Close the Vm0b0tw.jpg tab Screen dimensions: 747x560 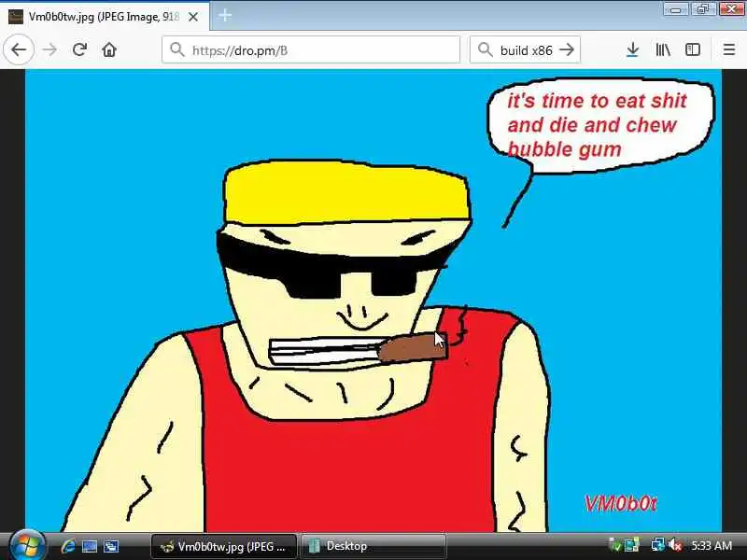click(x=193, y=17)
